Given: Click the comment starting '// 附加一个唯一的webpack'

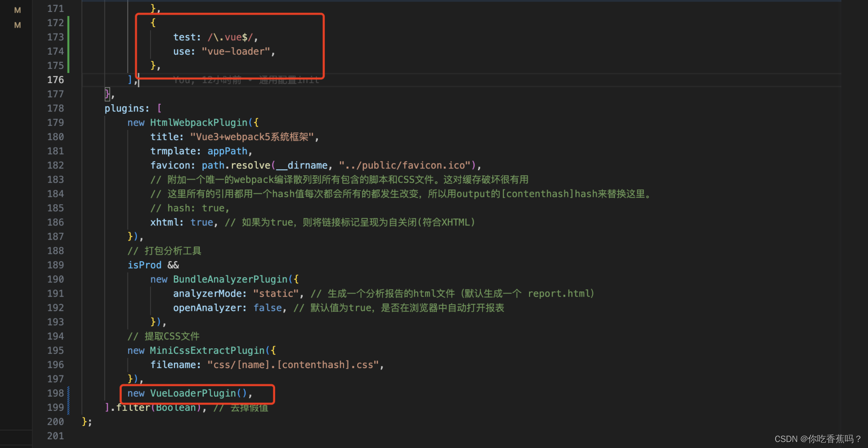Looking at the screenshot, I should click(x=339, y=179).
